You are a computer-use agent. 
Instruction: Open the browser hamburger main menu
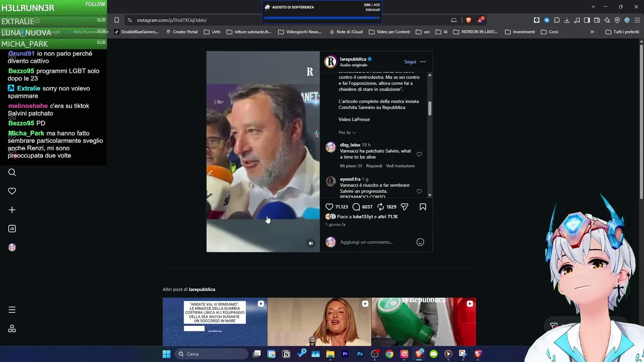pyautogui.click(x=636, y=20)
